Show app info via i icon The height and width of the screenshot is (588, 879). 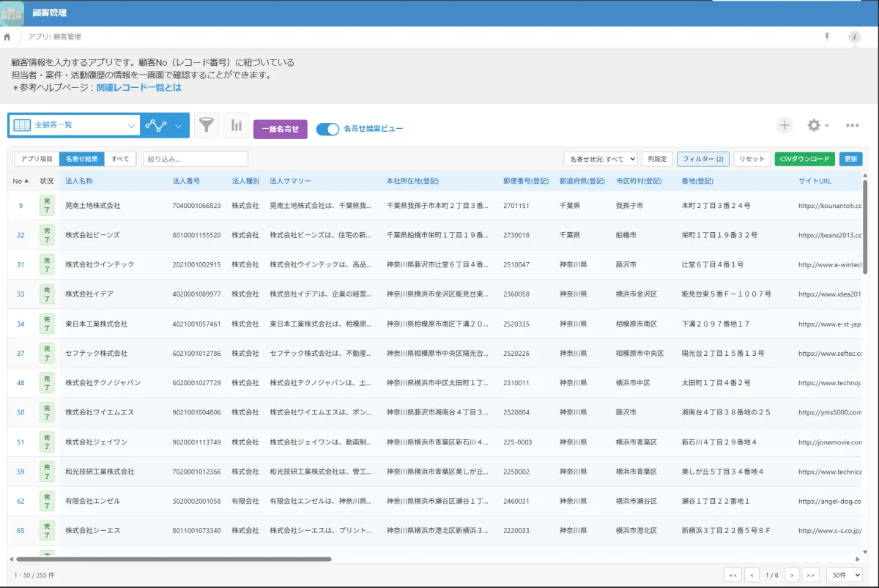tap(854, 37)
